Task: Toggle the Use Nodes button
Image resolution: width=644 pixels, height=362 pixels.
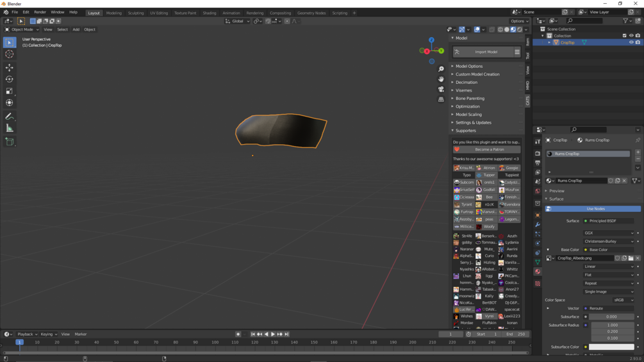Action: (x=593, y=208)
